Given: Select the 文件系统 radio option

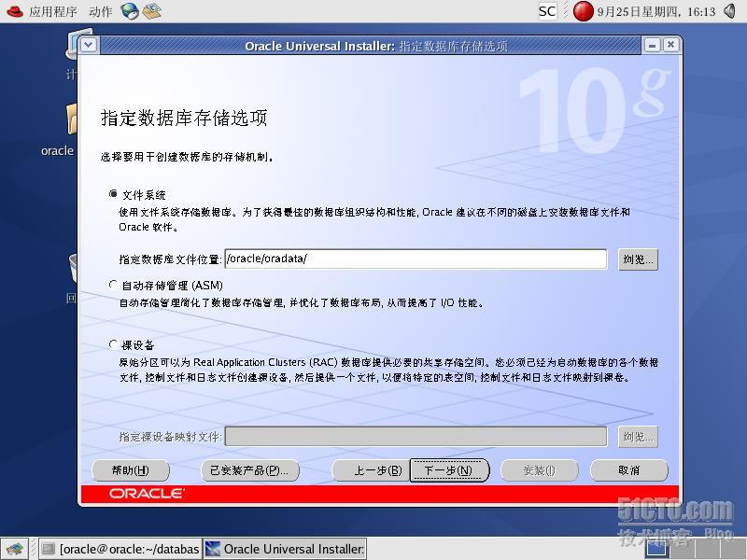Looking at the screenshot, I should tap(113, 194).
